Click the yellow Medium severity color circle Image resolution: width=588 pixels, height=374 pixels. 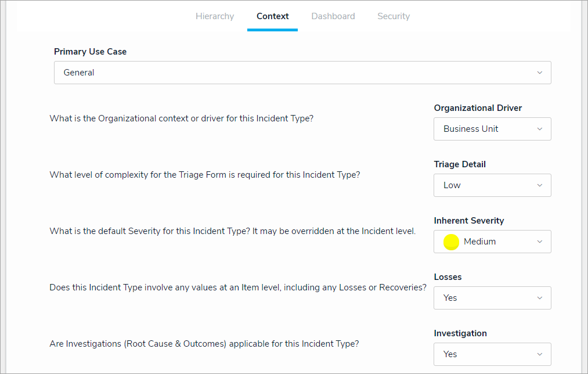(x=451, y=242)
